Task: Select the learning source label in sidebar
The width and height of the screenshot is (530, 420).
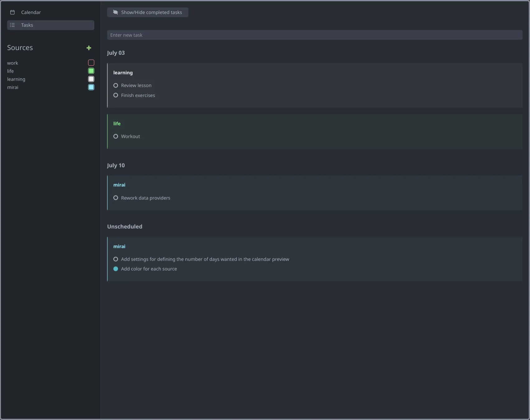Action: [x=16, y=79]
